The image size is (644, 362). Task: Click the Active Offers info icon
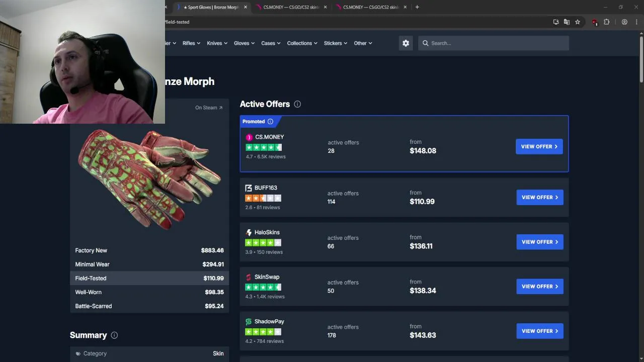point(297,104)
